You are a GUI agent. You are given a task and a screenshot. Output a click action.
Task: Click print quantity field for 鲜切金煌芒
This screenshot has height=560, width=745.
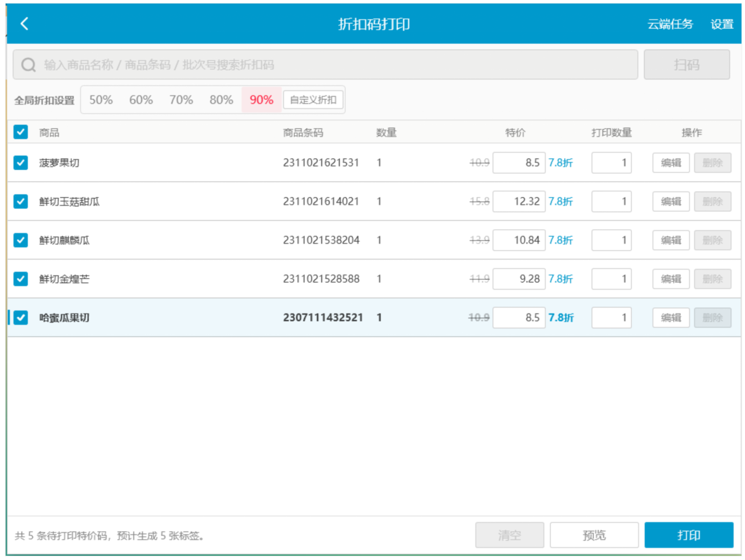point(611,279)
